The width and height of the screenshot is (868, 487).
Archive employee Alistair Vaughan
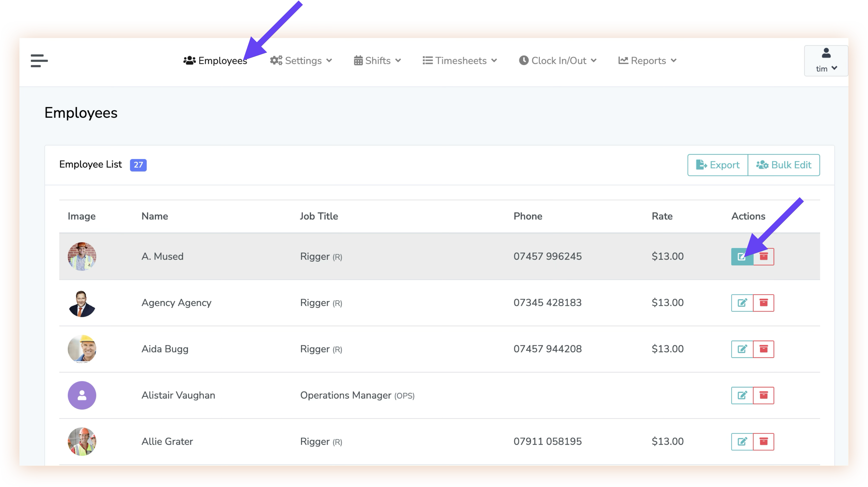(x=763, y=395)
